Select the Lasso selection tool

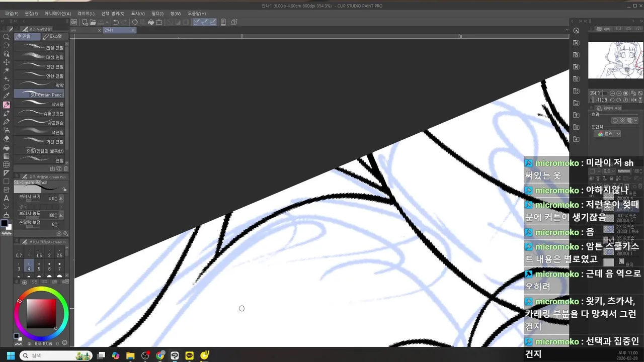point(6,87)
